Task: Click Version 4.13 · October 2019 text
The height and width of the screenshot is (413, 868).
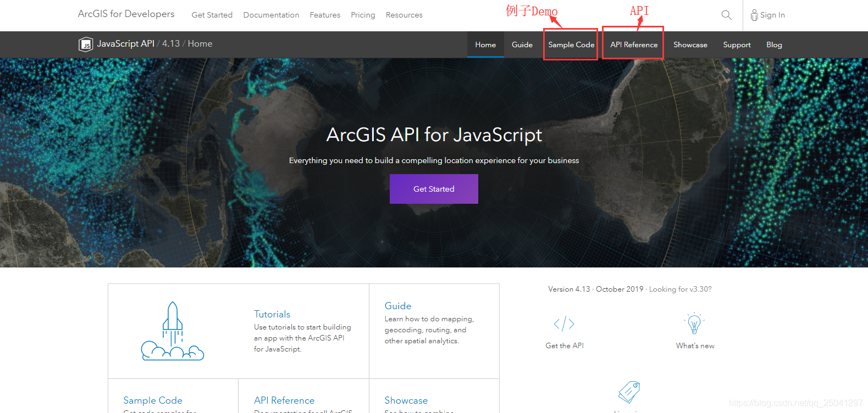Action: pyautogui.click(x=595, y=289)
